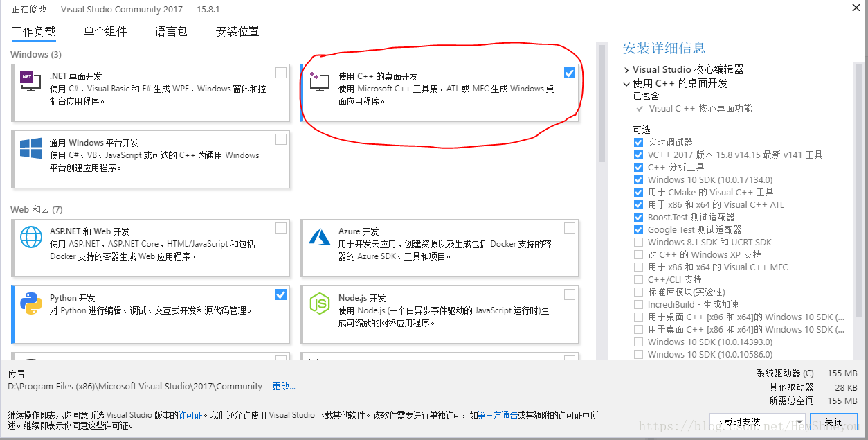Enable the Node.js 开发 workload checkbox
This screenshot has width=868, height=440.
pos(569,294)
